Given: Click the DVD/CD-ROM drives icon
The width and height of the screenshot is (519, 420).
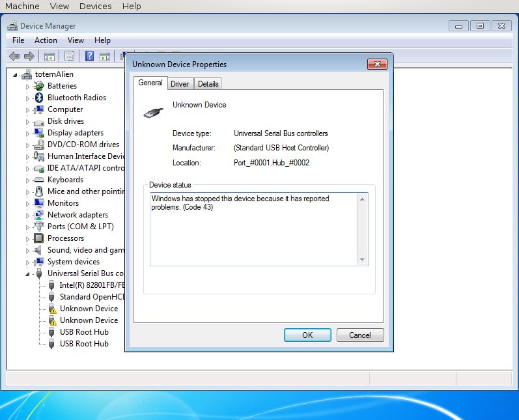Looking at the screenshot, I should (38, 145).
